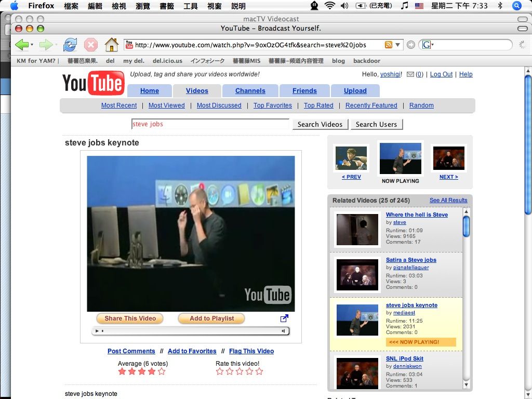Image resolution: width=532 pixels, height=399 pixels.
Task: Switch to the Friends tab
Action: [304, 90]
